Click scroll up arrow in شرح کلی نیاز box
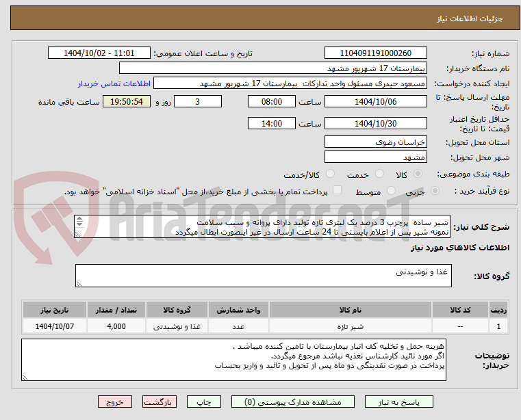The width and height of the screenshot is (521, 420). tap(79, 219)
